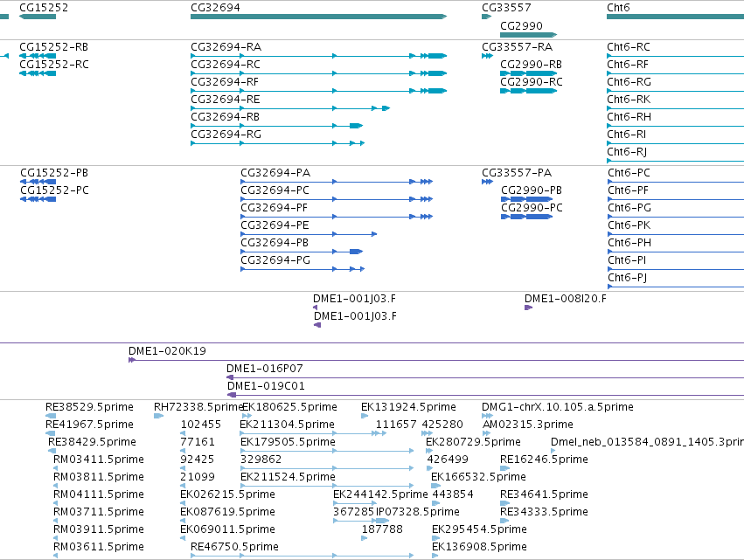
Task: Select the RE38529.5prime EST label
Action: (x=89, y=407)
